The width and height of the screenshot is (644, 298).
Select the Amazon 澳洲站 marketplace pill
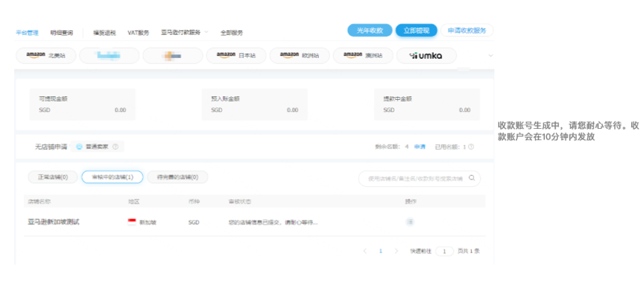pyautogui.click(x=363, y=55)
